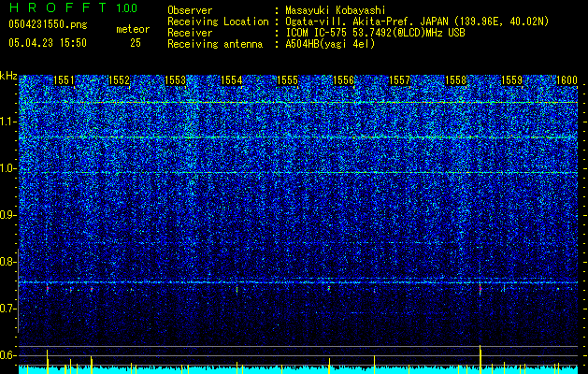Click the meteor label
This screenshot has width=588, height=374.
[133, 29]
